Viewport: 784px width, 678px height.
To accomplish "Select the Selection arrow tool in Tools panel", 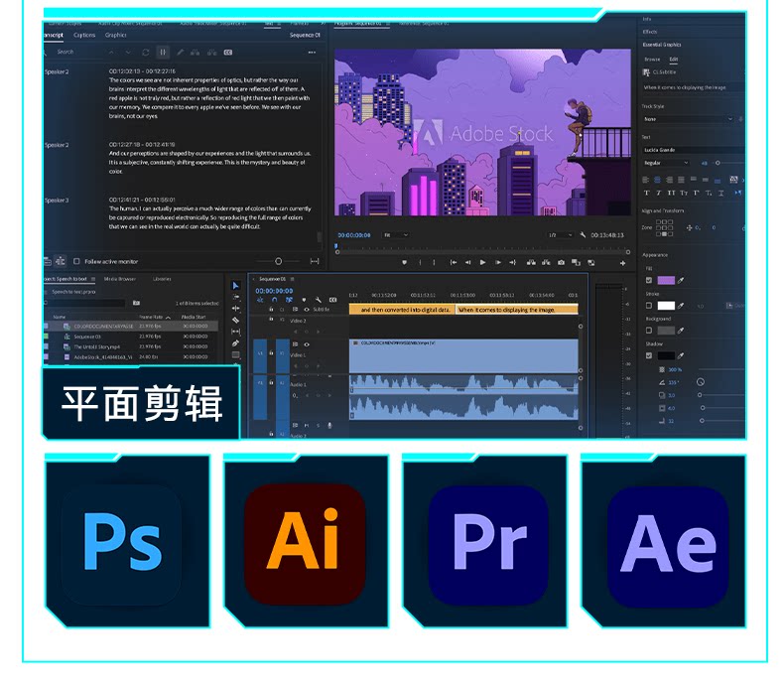I will click(x=235, y=286).
